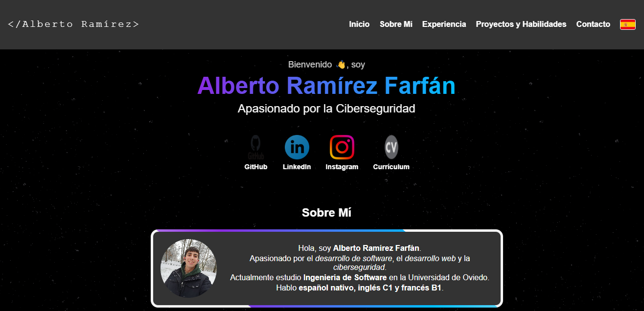Select Inicio in the navigation menu
This screenshot has width=644, height=311.
[x=359, y=24]
